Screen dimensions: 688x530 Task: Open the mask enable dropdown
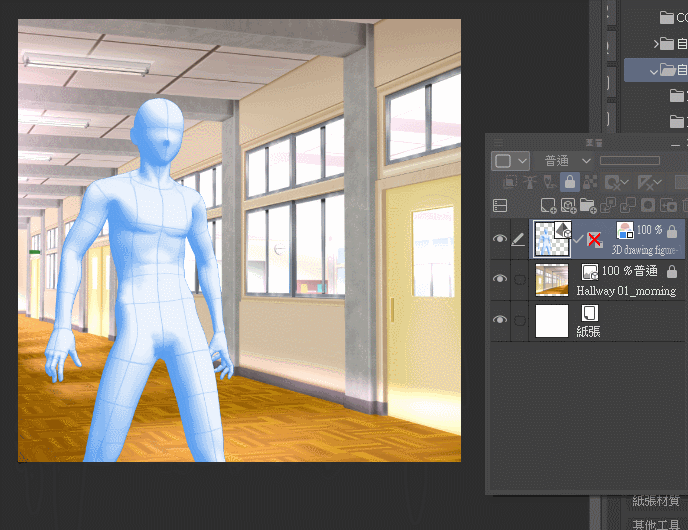616,182
